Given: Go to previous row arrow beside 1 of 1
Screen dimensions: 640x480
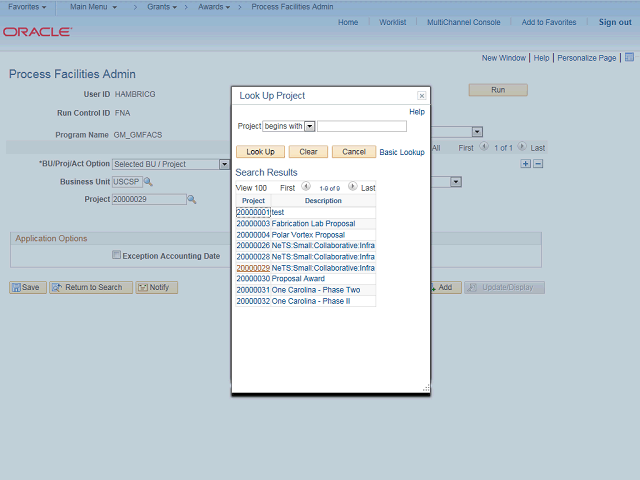Looking at the screenshot, I should coord(484,146).
